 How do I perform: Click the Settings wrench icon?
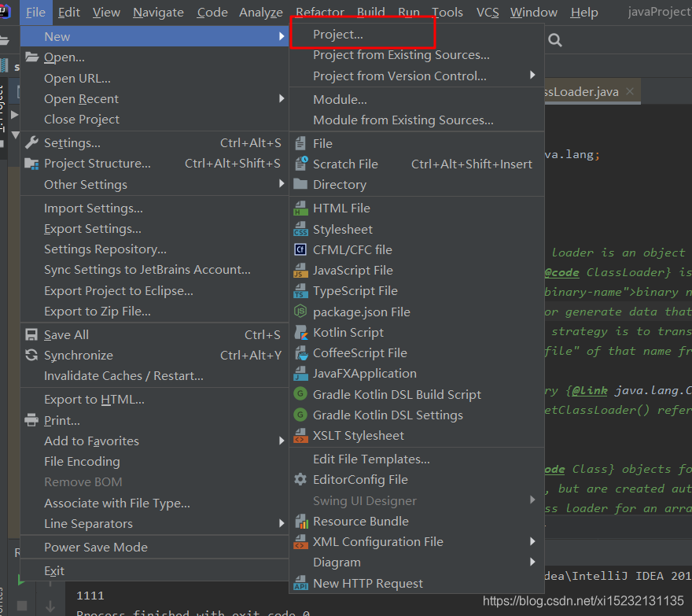pyautogui.click(x=31, y=142)
